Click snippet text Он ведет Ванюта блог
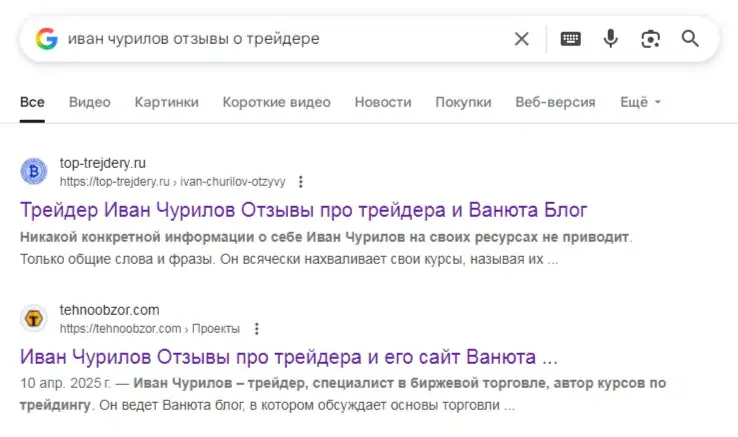The image size is (738, 437). [x=172, y=405]
